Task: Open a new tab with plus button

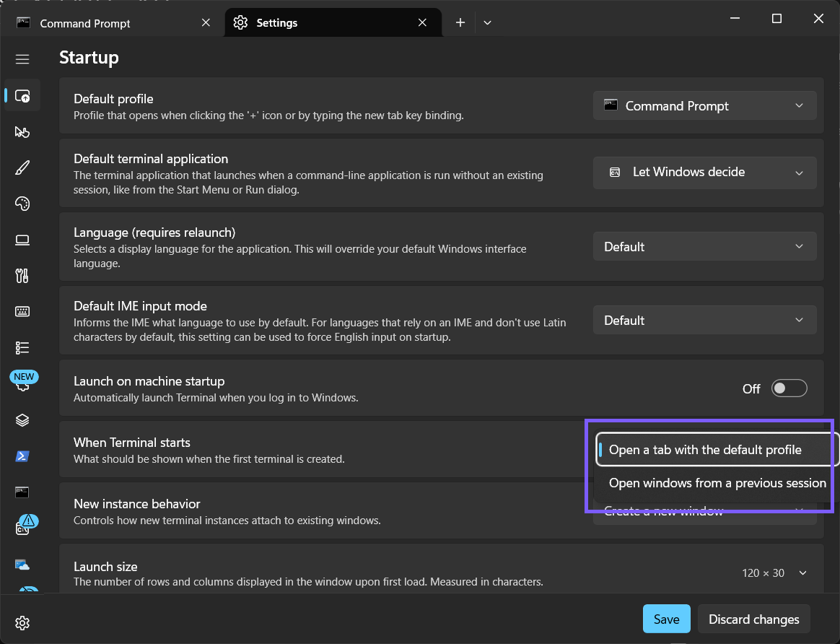Action: pos(460,22)
